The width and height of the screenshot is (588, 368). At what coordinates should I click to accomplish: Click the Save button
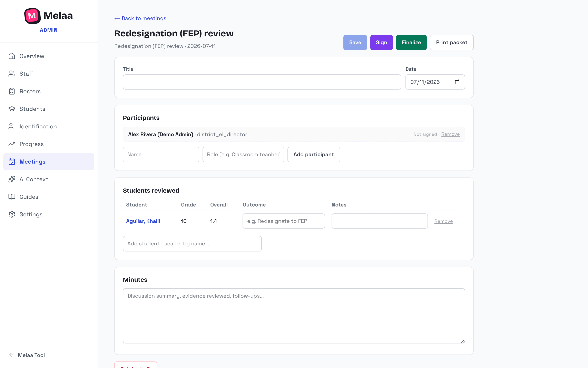[355, 42]
